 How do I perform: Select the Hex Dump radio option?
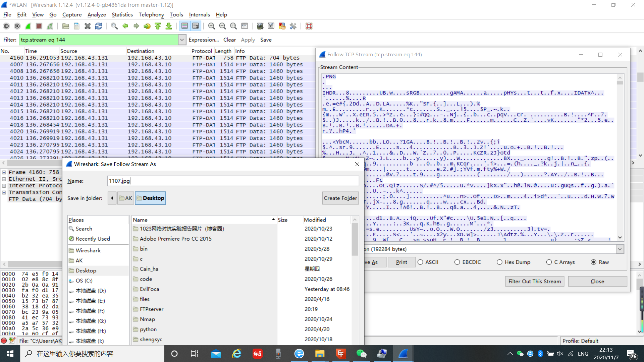(x=500, y=262)
